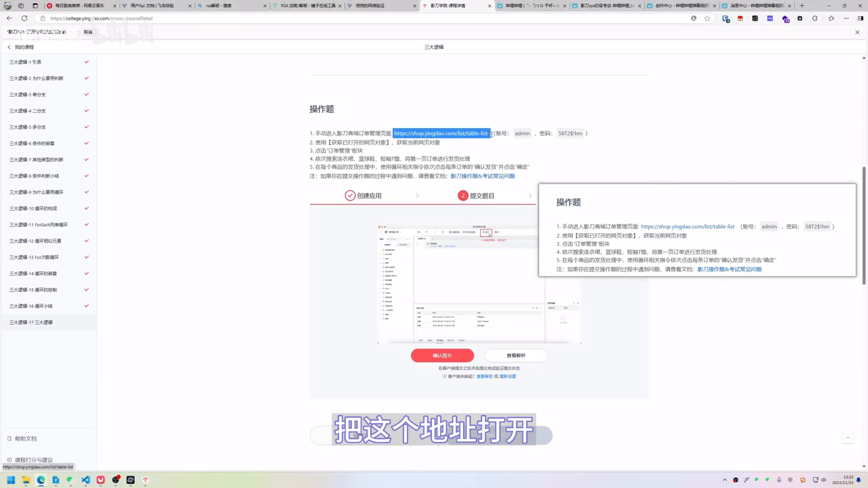Open the Favorites toolbar button
The width and height of the screenshot is (868, 488).
[x=831, y=18]
